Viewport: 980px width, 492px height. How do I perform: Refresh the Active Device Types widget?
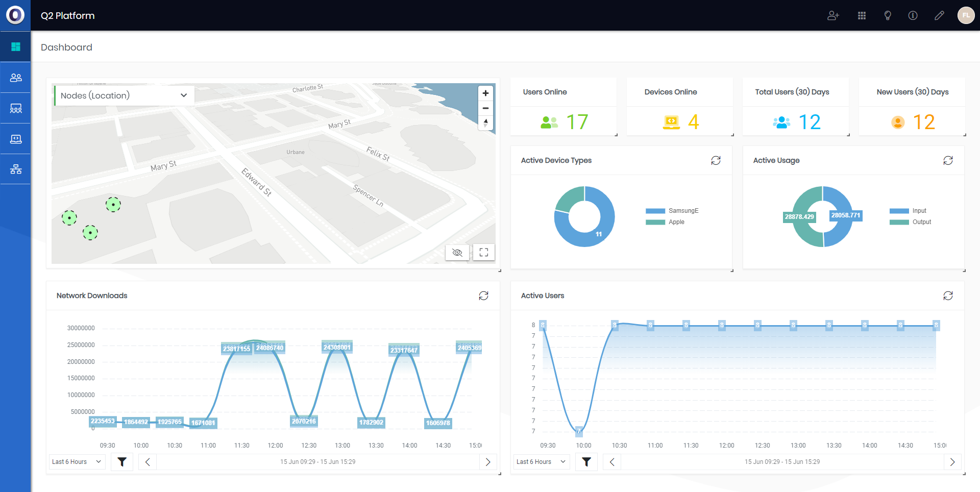(x=716, y=160)
